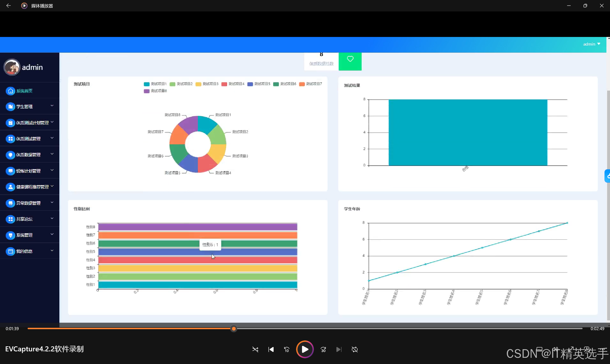Click the 我的信息 card icon
The height and width of the screenshot is (364, 610).
click(10, 251)
